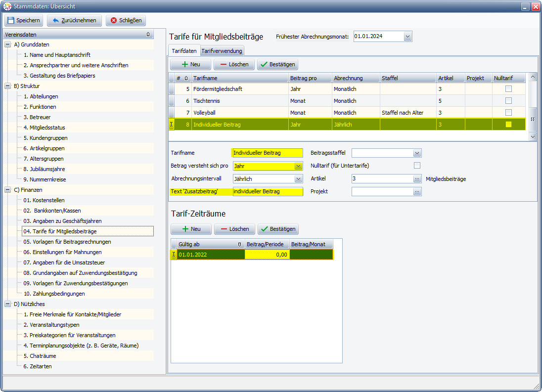Screen dimensions: 542x392
Task: Click the Speichern save button
Action: click(24, 20)
